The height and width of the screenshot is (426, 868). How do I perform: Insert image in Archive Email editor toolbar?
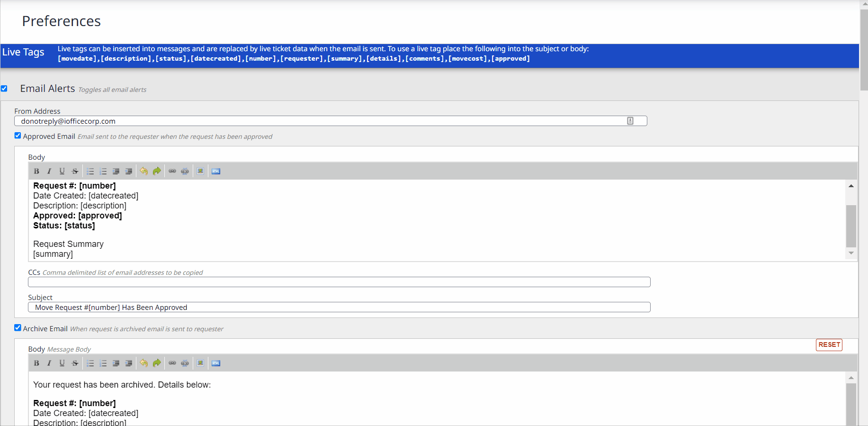pos(200,363)
